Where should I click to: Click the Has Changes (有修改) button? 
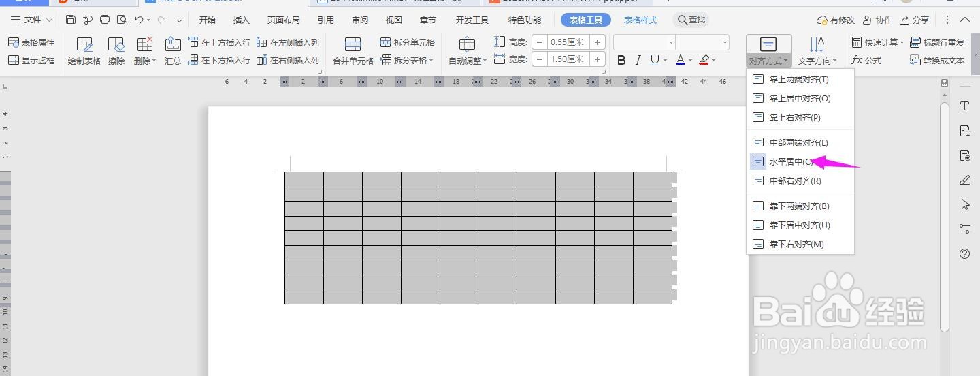click(x=836, y=20)
